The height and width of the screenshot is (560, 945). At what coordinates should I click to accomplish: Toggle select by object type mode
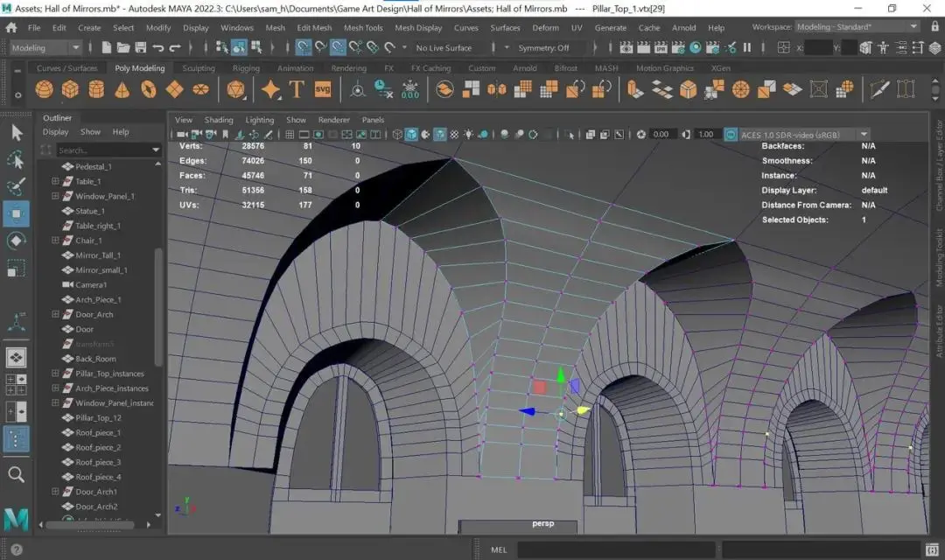coord(239,47)
